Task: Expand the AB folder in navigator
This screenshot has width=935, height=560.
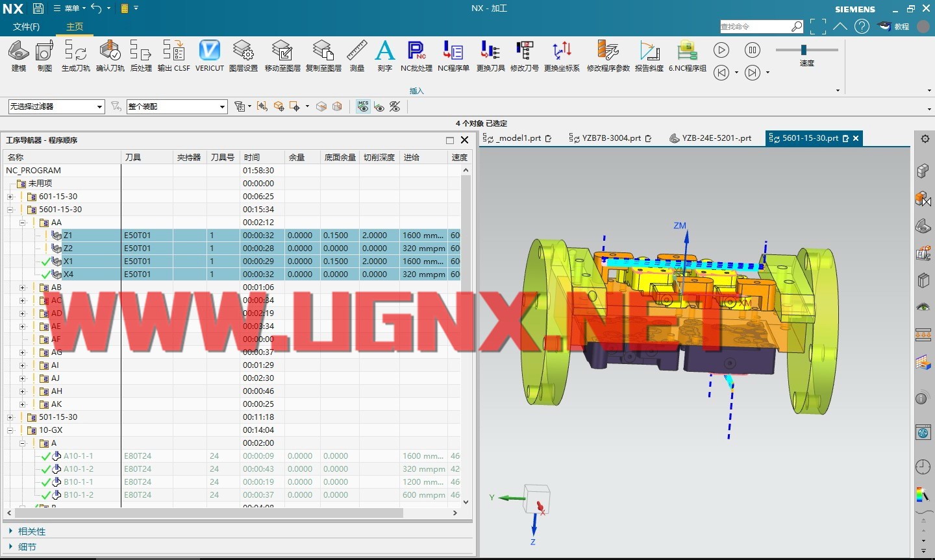Action: [23, 287]
